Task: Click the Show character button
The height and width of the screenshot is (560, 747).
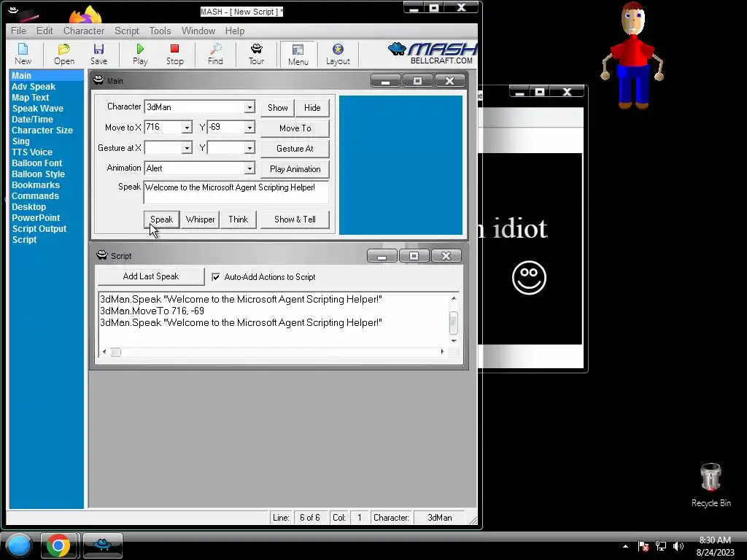Action: (x=278, y=108)
